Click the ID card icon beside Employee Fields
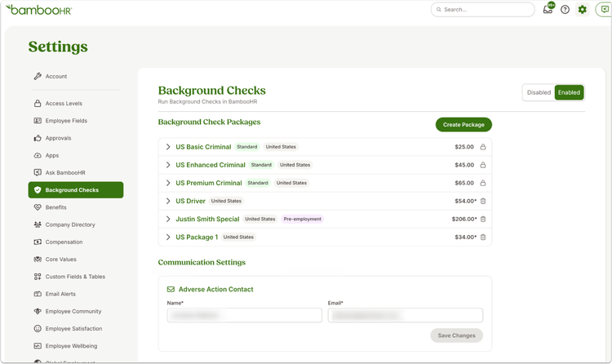 (38, 121)
